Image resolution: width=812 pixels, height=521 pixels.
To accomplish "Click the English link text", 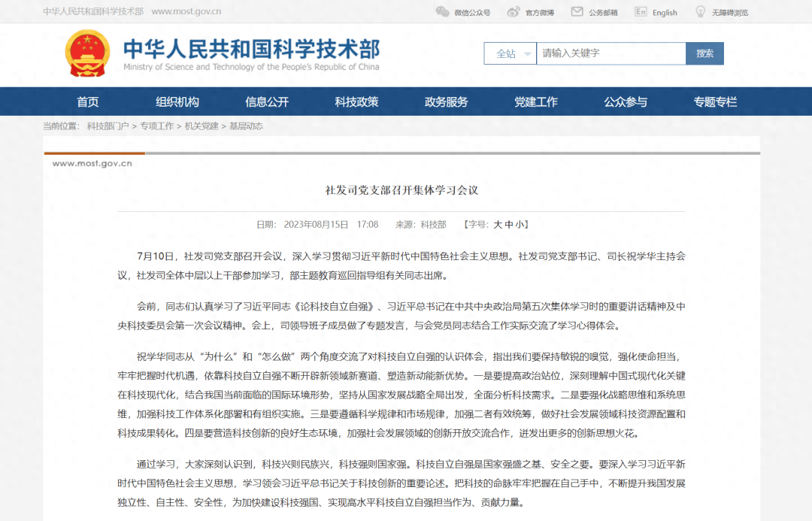I will [x=665, y=13].
